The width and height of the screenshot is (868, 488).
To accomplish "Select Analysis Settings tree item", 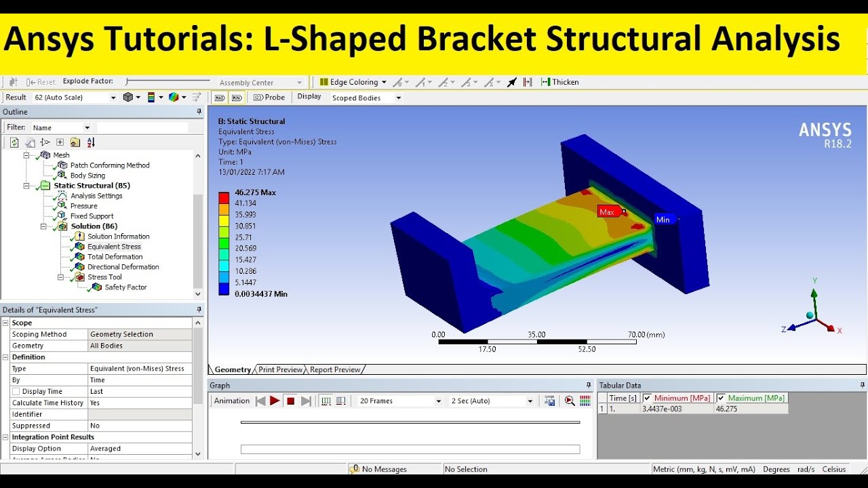I will 96,196.
